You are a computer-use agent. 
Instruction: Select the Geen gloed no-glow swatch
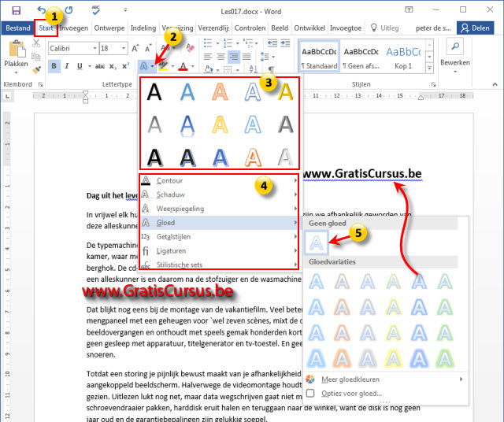click(x=317, y=243)
